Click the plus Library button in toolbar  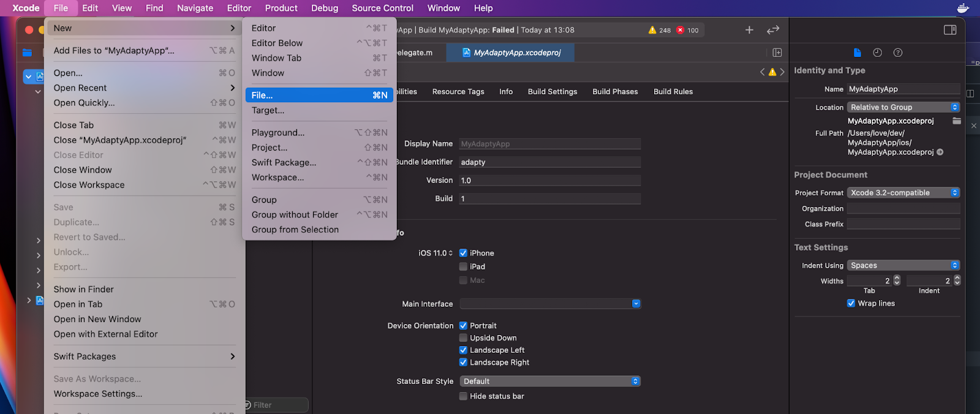749,30
